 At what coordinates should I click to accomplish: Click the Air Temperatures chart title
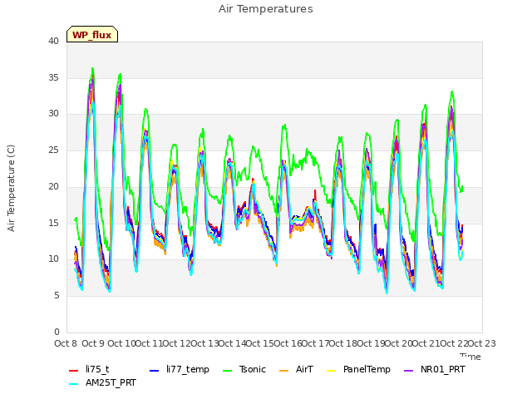(266, 9)
